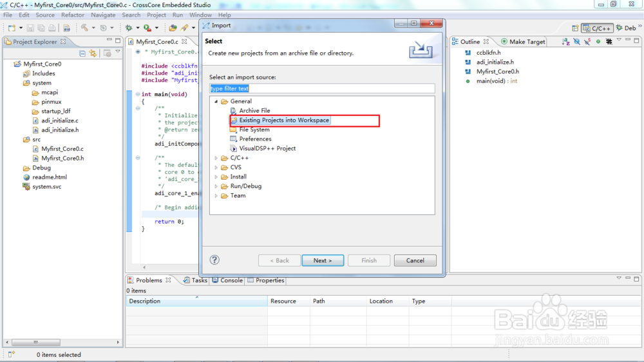Switch to the Make Target tab
Image resolution: width=644 pixels, height=362 pixels.
point(523,41)
